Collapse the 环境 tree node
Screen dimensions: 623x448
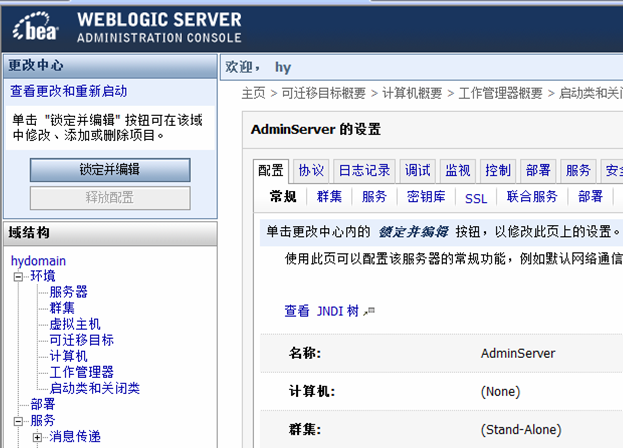[x=18, y=276]
